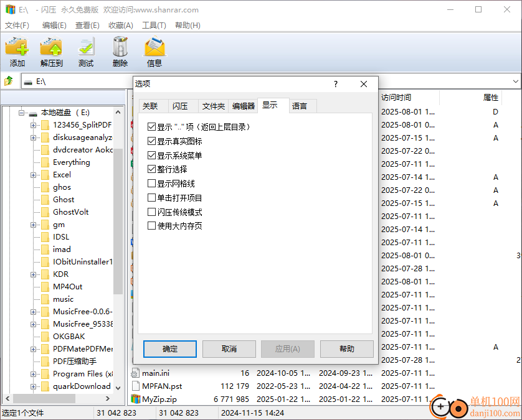
Task: Switch to the 文件夹 tab
Action: click(214, 106)
